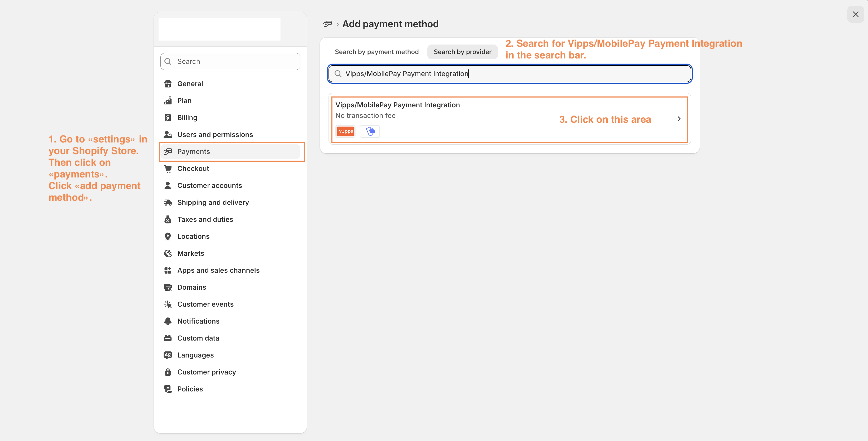Image resolution: width=868 pixels, height=441 pixels.
Task: Click the Vipps logo badge
Action: pos(345,131)
